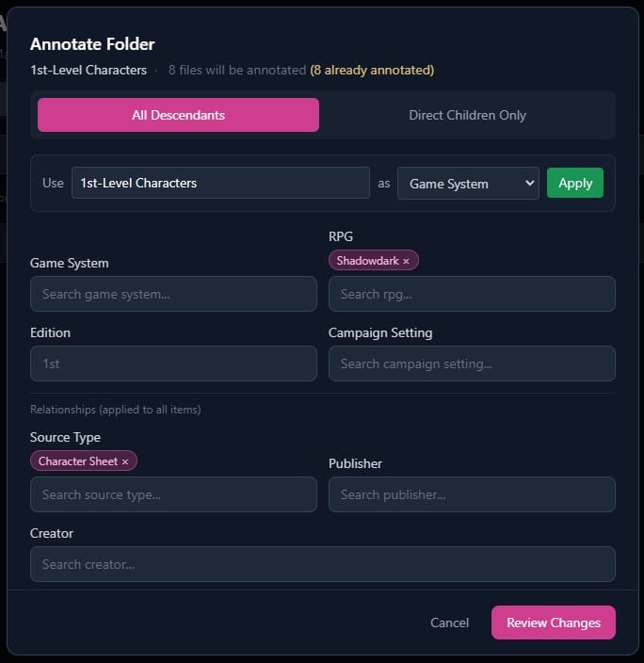644x663 pixels.
Task: Click the Character Sheet tag chip label
Action: pyautogui.click(x=78, y=461)
